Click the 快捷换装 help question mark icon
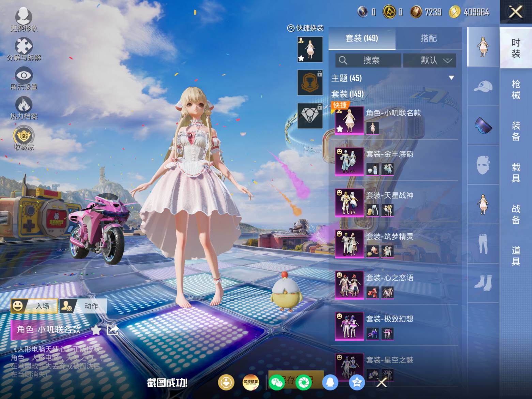Viewport: 532px width, 399px height. point(291,28)
